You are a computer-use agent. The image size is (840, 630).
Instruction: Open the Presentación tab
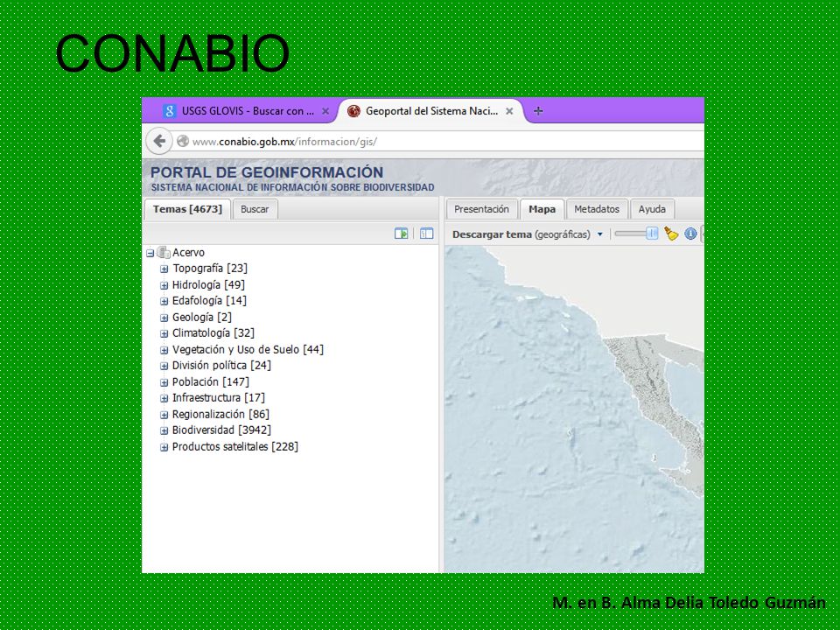click(481, 209)
